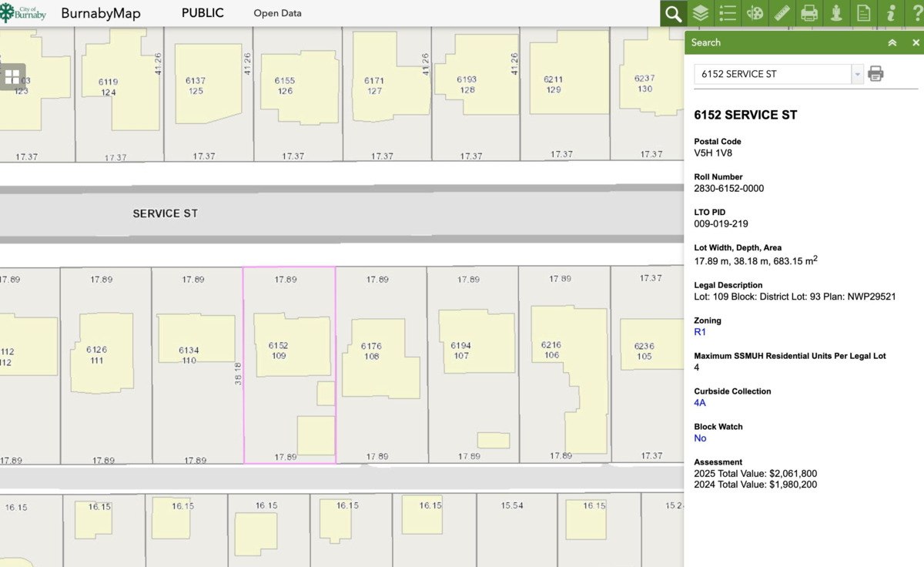Image resolution: width=924 pixels, height=567 pixels.
Task: Collapse the Search panel with double chevron
Action: [892, 43]
